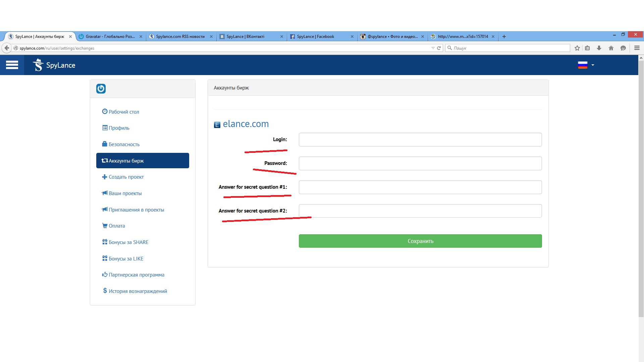
Task: Click the reload page icon in address bar
Action: [439, 48]
